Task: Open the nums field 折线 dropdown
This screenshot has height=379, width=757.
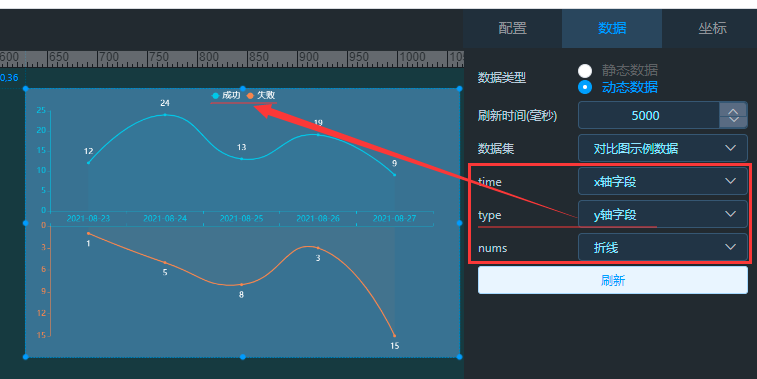Action: pos(662,248)
